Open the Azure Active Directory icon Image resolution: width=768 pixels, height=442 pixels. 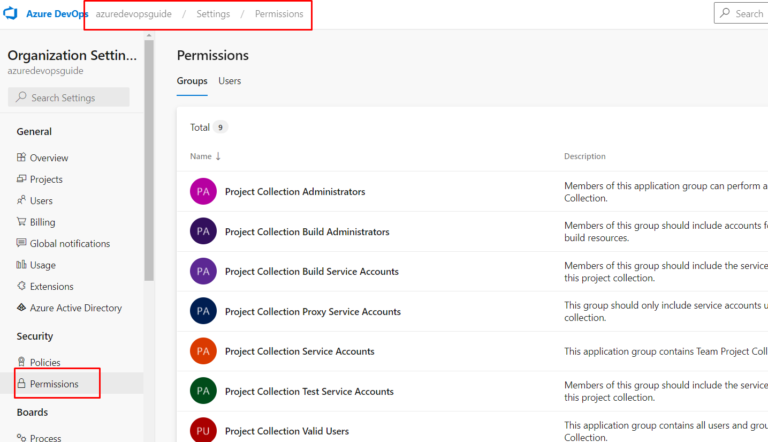pyautogui.click(x=21, y=307)
